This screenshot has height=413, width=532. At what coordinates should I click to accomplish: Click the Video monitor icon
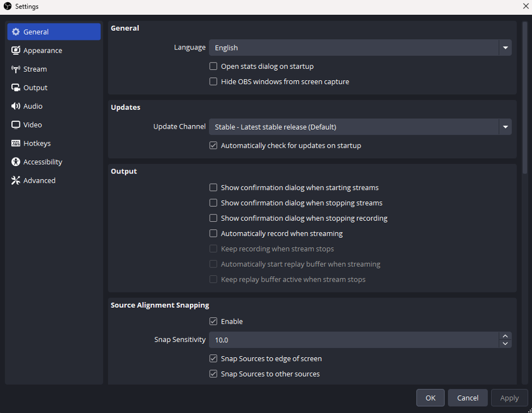(x=16, y=125)
